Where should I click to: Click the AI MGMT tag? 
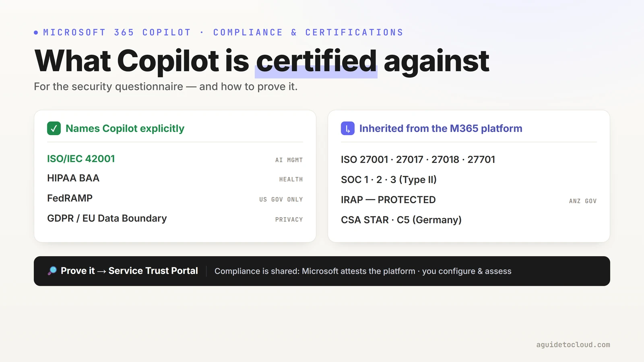point(289,160)
